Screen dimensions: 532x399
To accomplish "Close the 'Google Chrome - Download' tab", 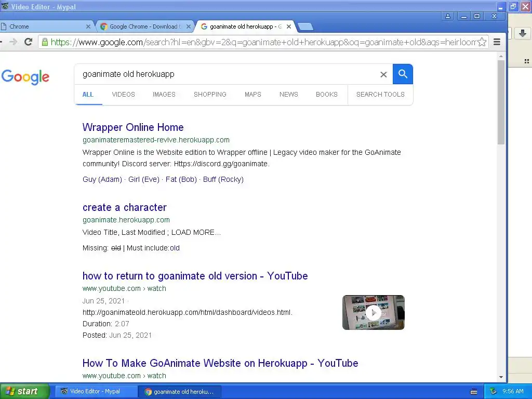I will point(189,26).
